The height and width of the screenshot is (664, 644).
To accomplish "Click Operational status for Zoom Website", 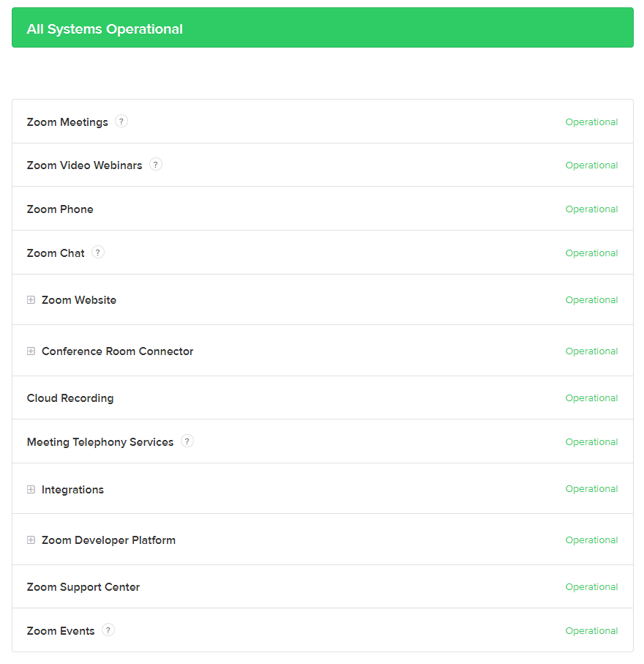I will (x=591, y=300).
